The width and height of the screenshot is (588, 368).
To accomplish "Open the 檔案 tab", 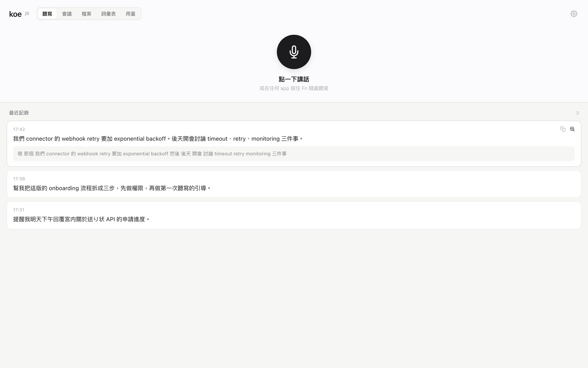I will 87,14.
